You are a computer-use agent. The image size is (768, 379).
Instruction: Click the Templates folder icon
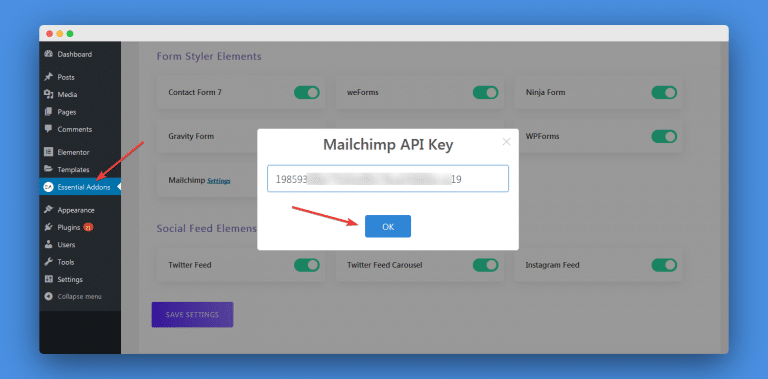coord(48,169)
